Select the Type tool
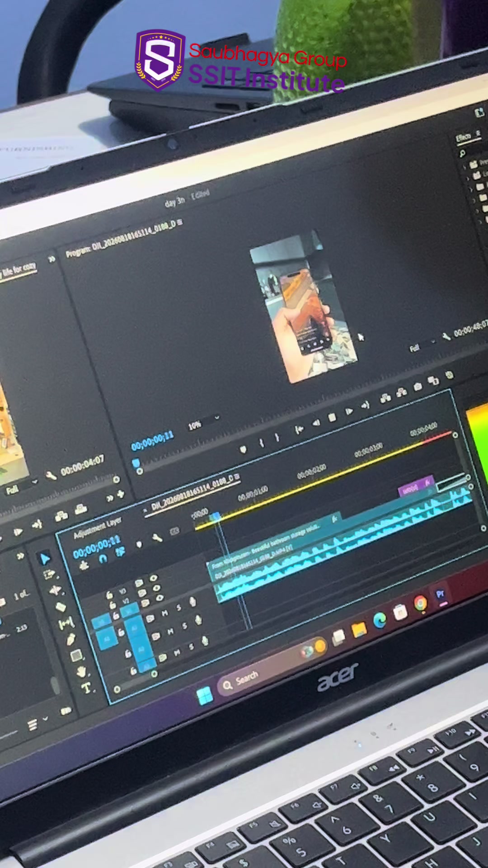Image resolution: width=488 pixels, height=868 pixels. pos(86,688)
